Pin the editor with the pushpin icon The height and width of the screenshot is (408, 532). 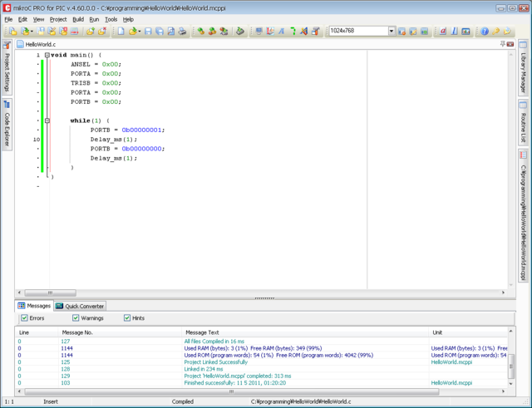[502, 44]
